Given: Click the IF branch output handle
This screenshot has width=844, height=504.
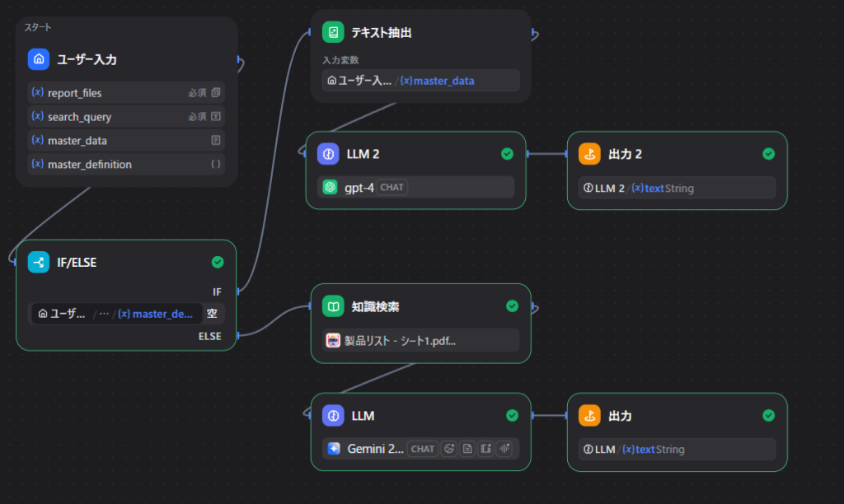Looking at the screenshot, I should (238, 292).
